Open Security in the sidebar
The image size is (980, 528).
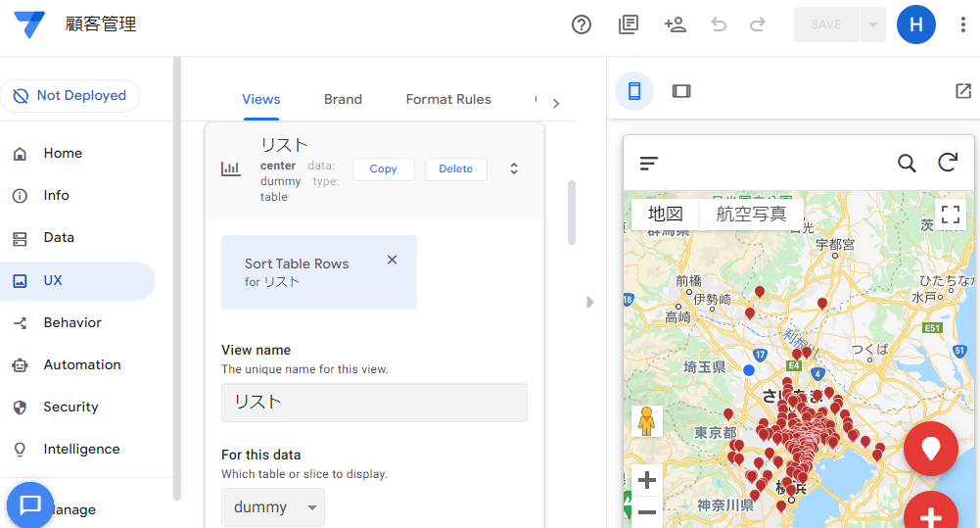click(x=77, y=408)
